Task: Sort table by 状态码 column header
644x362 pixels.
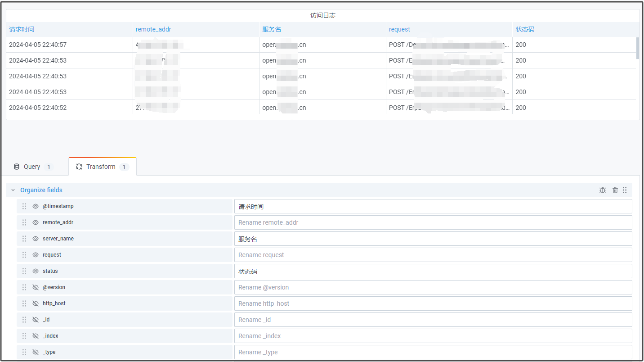Action: (x=525, y=29)
